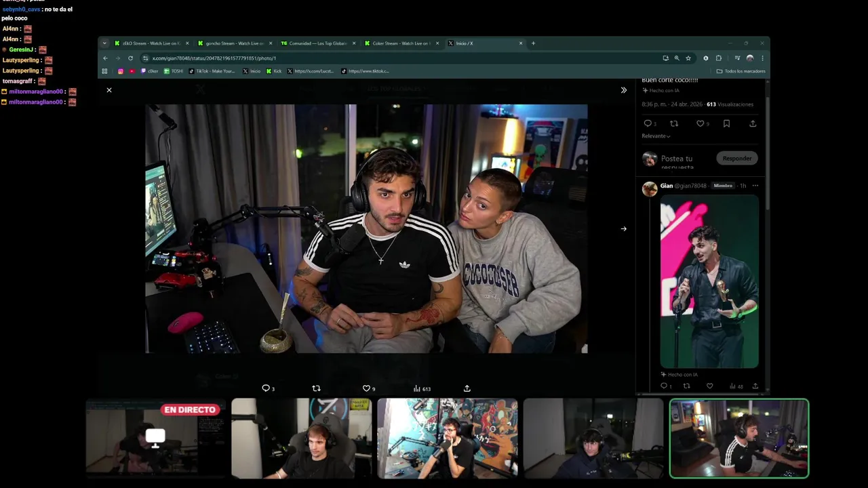Open the c0ker Twitch bookmark
Image resolution: width=868 pixels, height=488 pixels.
(149, 71)
